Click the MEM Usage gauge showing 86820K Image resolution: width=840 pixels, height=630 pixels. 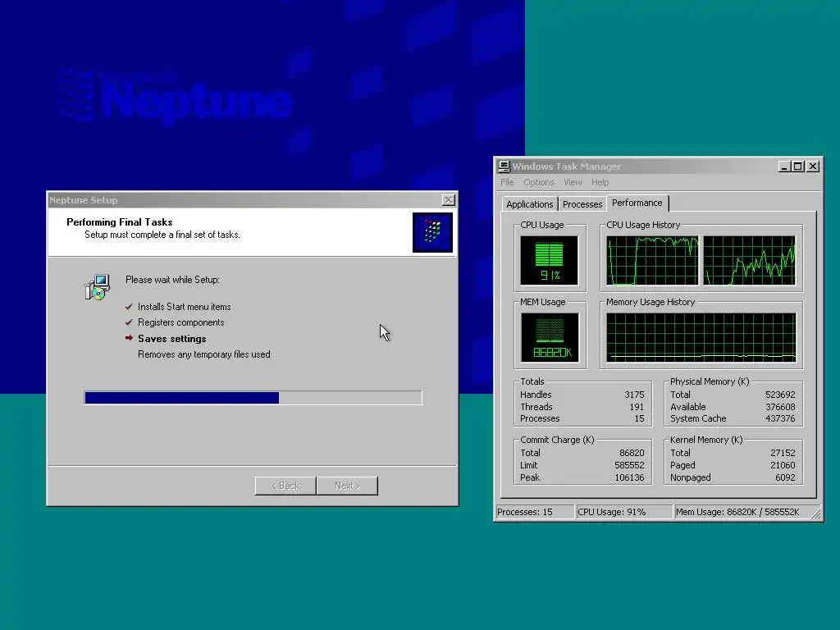550,337
